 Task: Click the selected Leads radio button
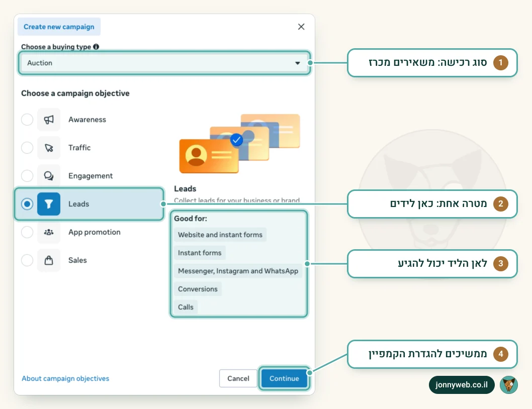pyautogui.click(x=27, y=204)
